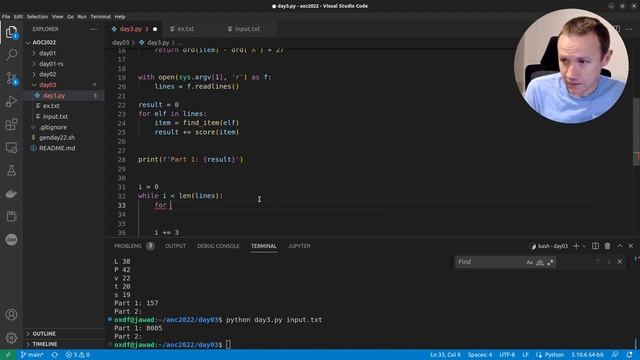The height and width of the screenshot is (360, 640).
Task: Click the remote window indicator in status bar
Action: click(8, 355)
